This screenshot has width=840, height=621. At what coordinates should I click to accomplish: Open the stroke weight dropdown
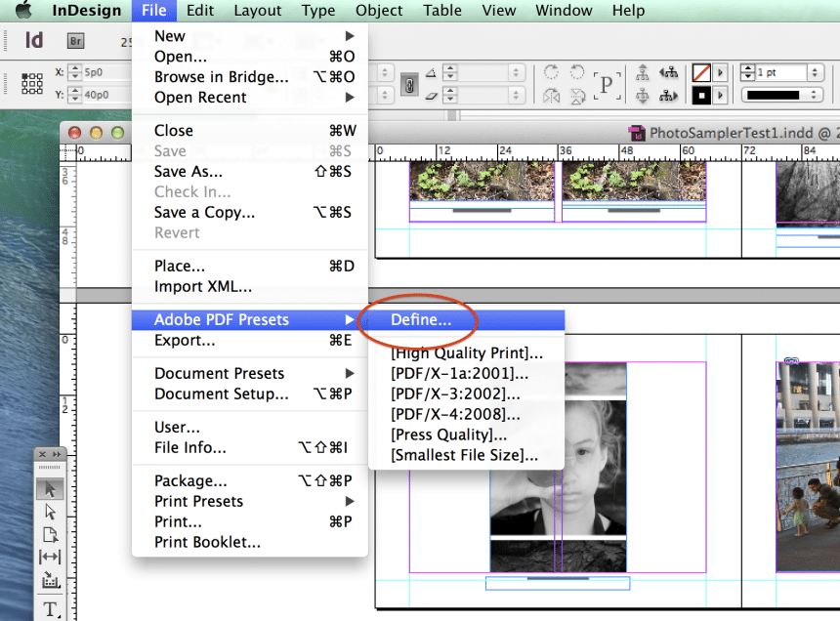[815, 72]
